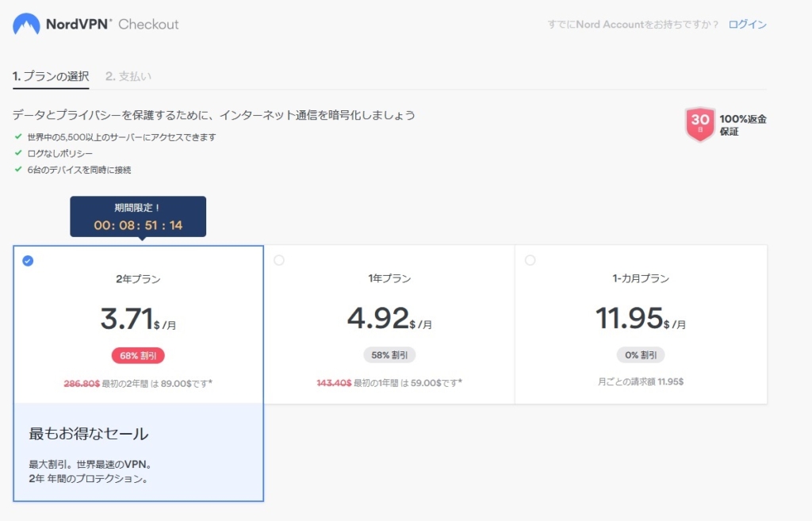
Task: Click the NordVPN mountain logo icon
Action: click(26, 24)
